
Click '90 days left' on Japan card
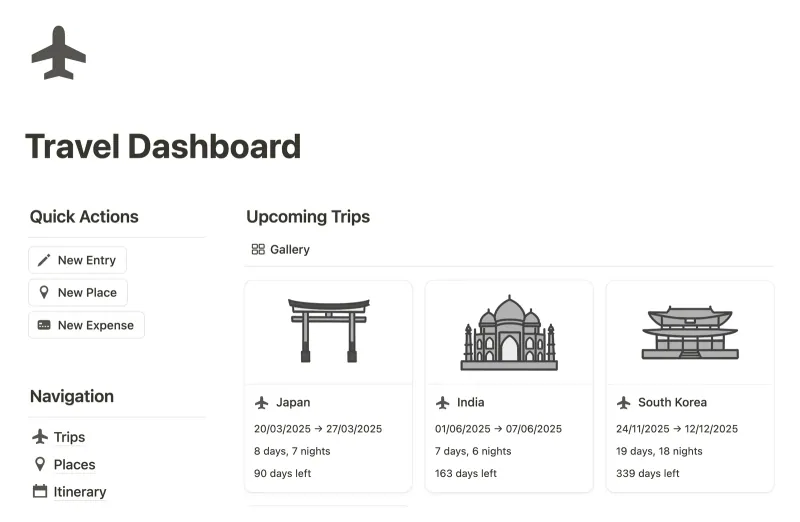click(283, 474)
